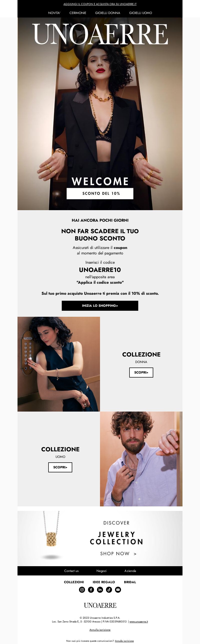Click SCOPRI under Collezione Uomo
The width and height of the screenshot is (200, 644).
click(60, 467)
